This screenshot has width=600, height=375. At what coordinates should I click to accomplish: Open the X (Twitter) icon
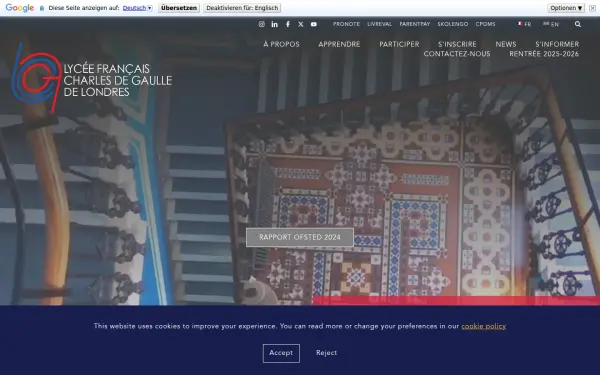point(301,24)
